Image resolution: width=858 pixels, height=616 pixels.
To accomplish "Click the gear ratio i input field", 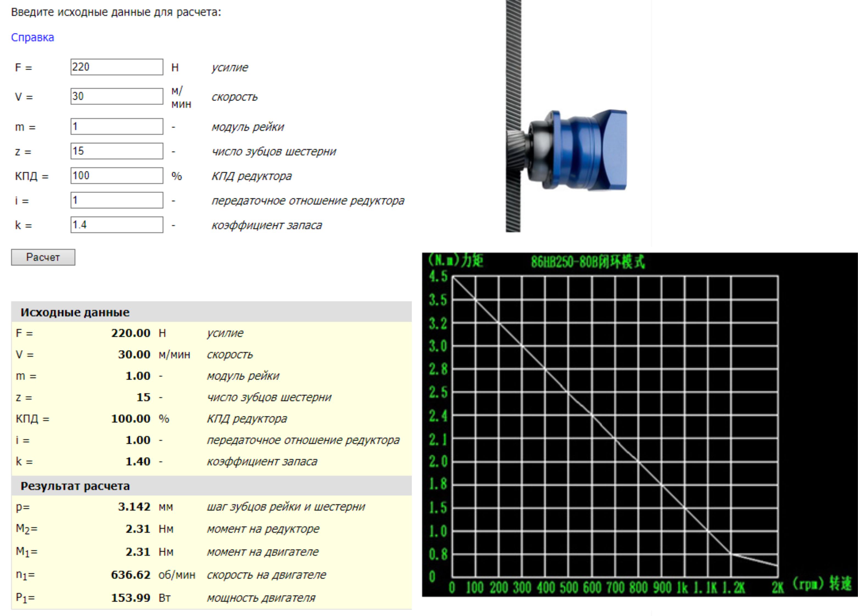I will [x=116, y=200].
